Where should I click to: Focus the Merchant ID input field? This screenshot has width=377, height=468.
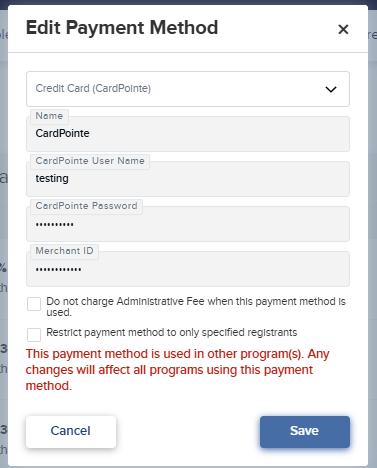(x=188, y=269)
